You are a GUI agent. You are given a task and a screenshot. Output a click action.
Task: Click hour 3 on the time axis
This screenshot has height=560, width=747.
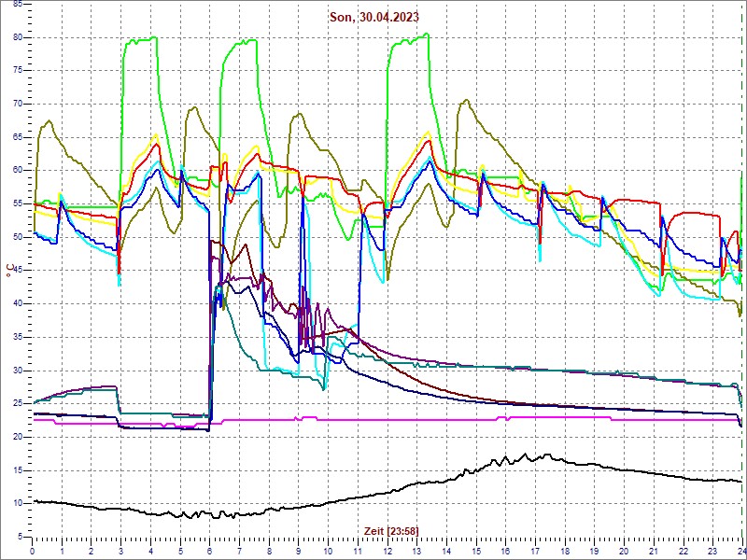pyautogui.click(x=121, y=551)
